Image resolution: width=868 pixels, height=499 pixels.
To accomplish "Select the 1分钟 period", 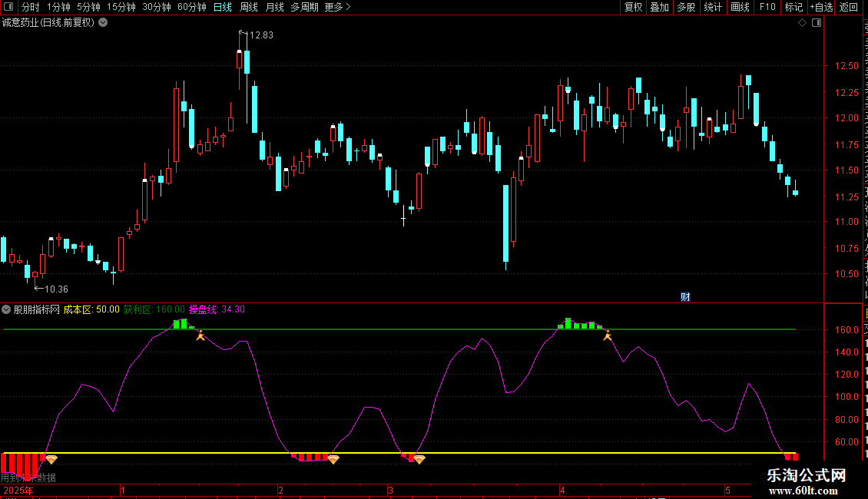I will (58, 7).
